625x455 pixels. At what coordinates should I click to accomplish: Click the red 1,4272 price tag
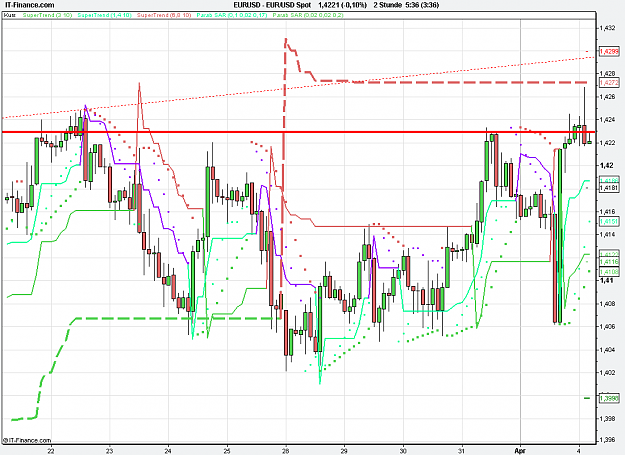pyautogui.click(x=609, y=82)
